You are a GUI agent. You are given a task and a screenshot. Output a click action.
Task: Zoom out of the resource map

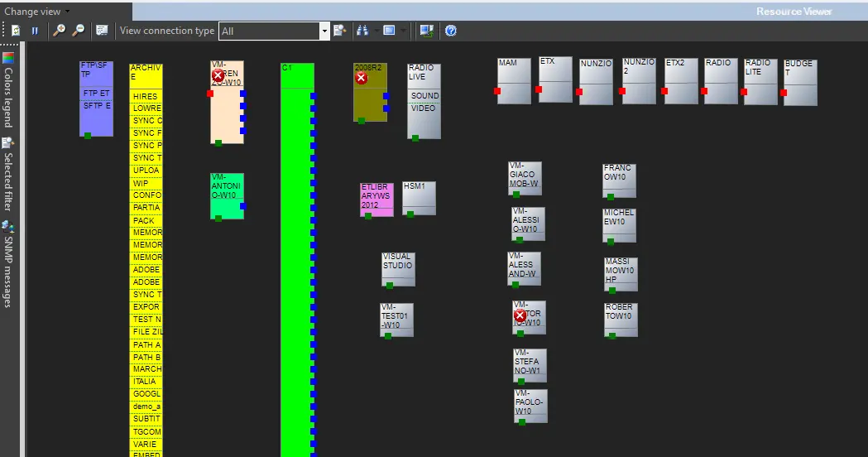pos(78,31)
